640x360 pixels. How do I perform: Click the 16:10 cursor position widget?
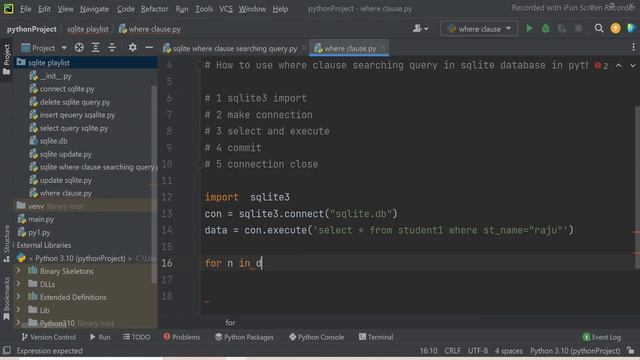click(x=429, y=351)
